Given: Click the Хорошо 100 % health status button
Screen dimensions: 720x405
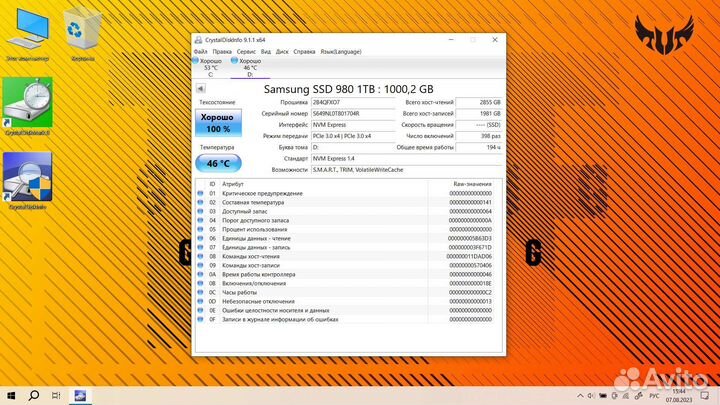Looking at the screenshot, I should click(x=218, y=123).
